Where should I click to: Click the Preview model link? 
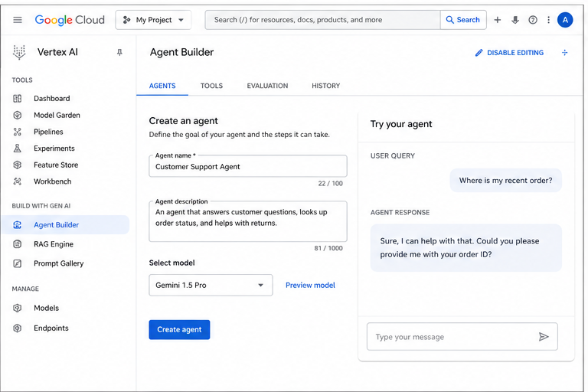pos(310,285)
